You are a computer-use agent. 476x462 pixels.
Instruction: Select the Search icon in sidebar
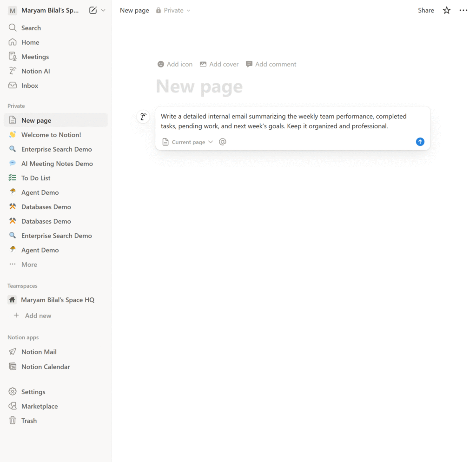[x=31, y=27]
